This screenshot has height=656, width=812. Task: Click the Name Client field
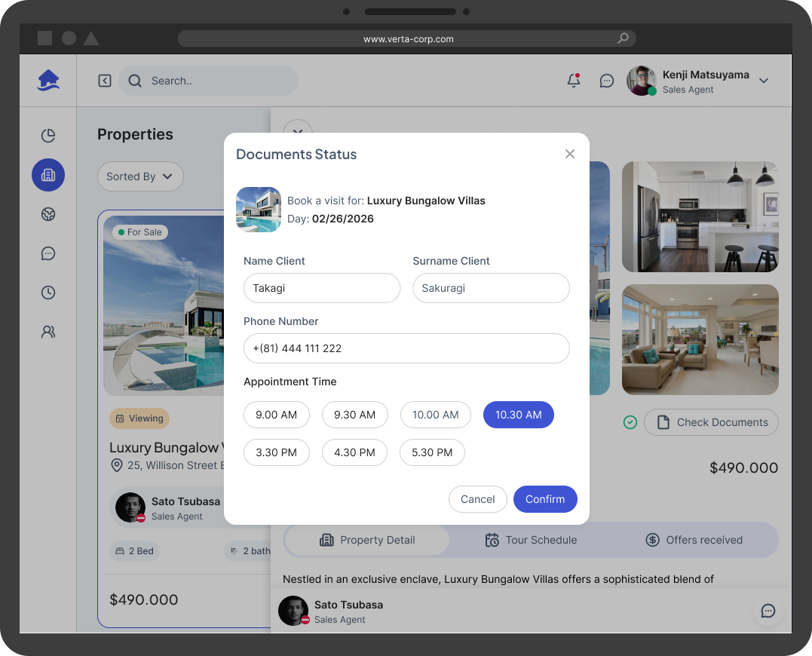(322, 288)
